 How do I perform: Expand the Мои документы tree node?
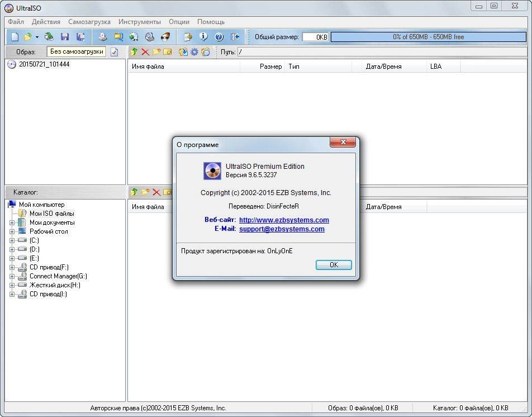[x=12, y=222]
